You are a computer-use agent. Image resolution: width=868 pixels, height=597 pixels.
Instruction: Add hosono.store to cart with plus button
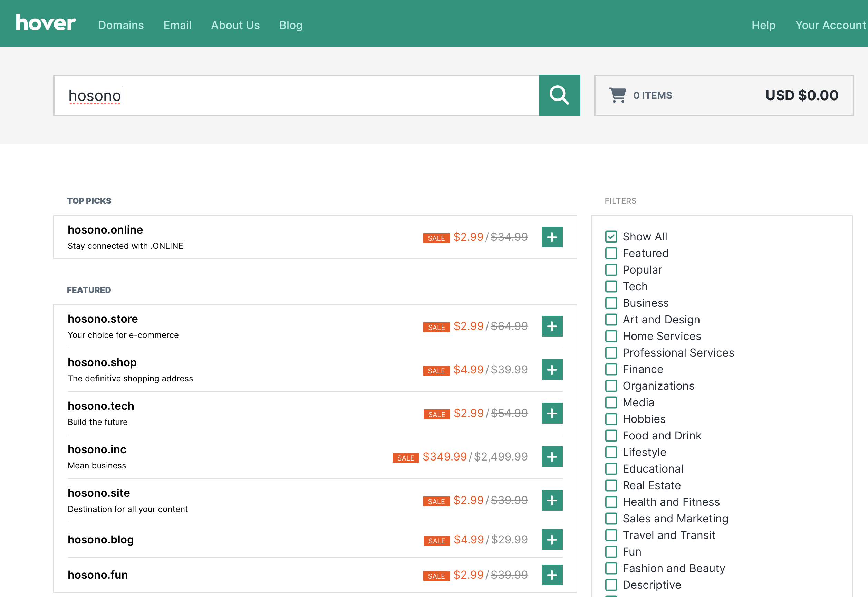click(x=552, y=326)
